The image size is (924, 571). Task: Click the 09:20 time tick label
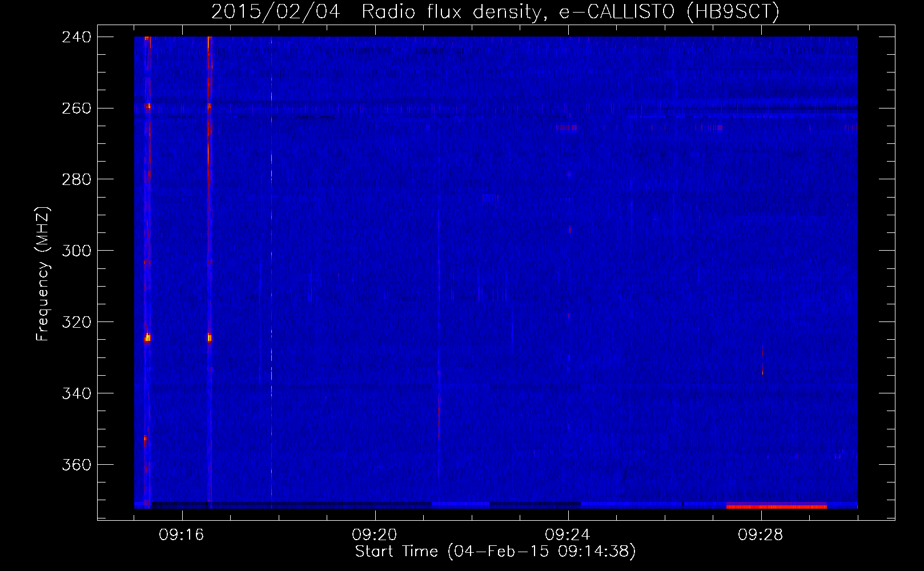click(375, 535)
